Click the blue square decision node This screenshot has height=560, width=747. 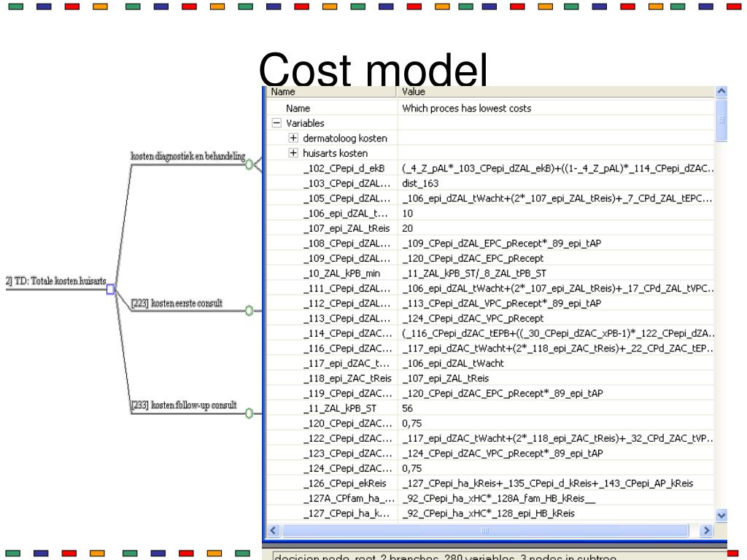point(111,289)
